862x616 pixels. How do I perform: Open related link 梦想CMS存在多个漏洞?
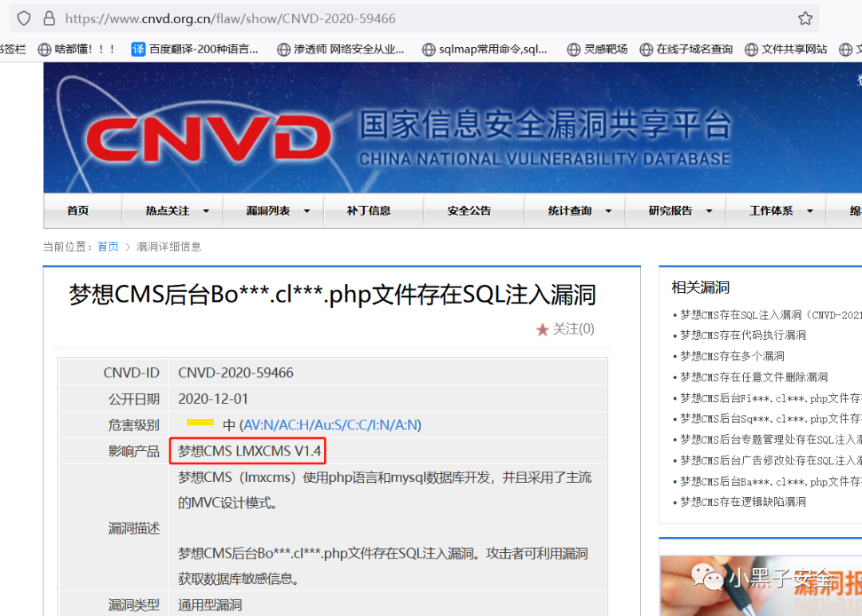[732, 356]
